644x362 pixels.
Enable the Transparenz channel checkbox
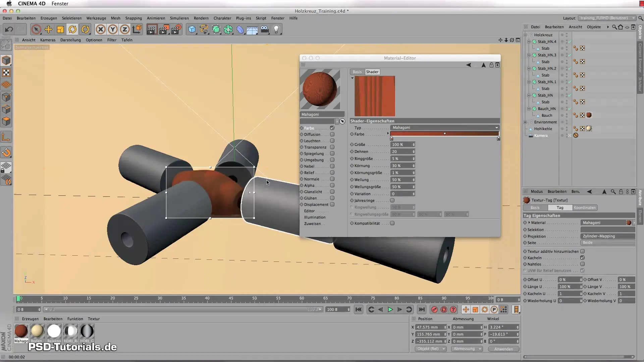pyautogui.click(x=332, y=147)
